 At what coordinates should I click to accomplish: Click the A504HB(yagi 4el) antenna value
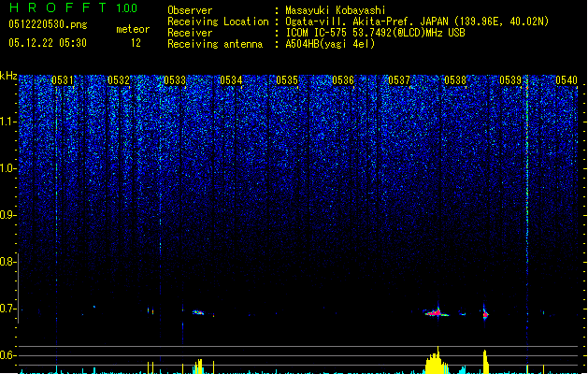pos(330,44)
